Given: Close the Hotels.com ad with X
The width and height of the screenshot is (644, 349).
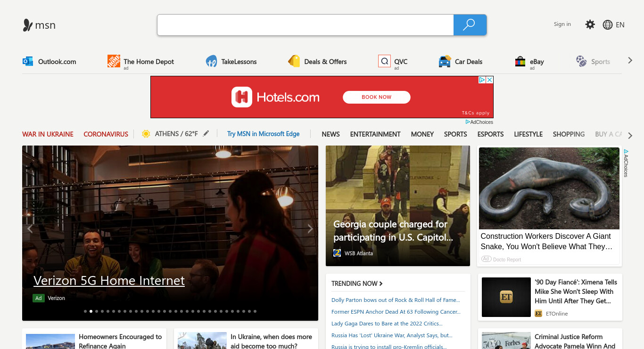Looking at the screenshot, I should pos(489,80).
